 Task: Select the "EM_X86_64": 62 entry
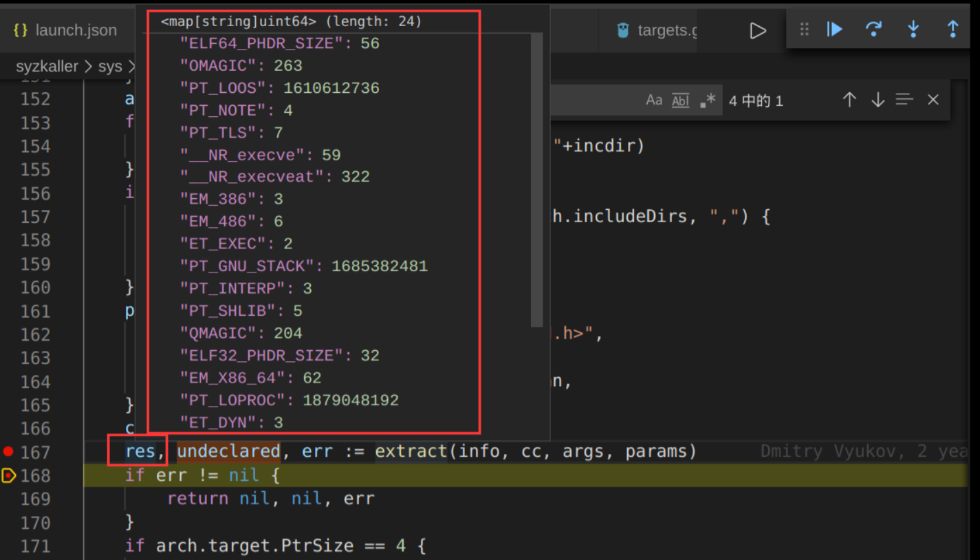(x=251, y=378)
